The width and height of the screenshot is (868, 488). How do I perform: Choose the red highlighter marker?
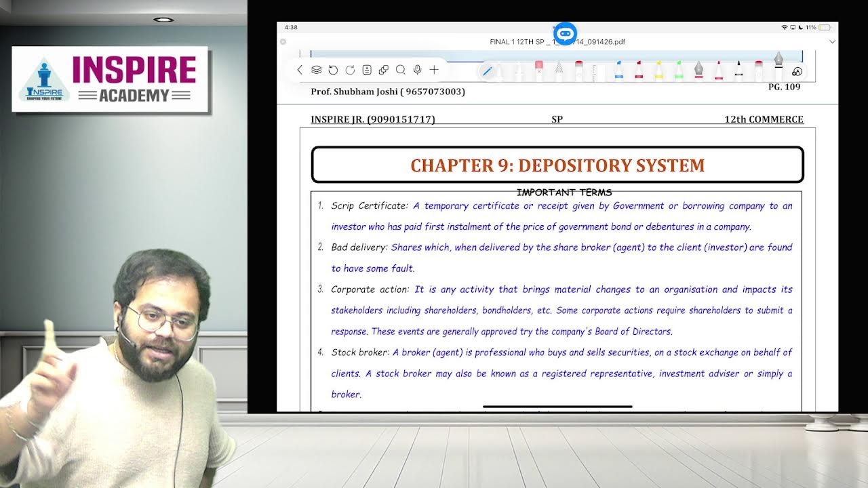pos(639,70)
